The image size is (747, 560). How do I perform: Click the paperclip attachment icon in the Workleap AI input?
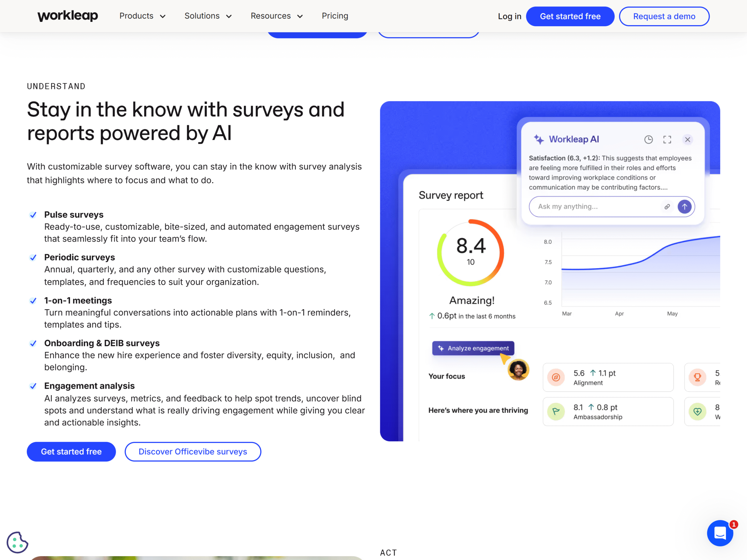coord(667,207)
